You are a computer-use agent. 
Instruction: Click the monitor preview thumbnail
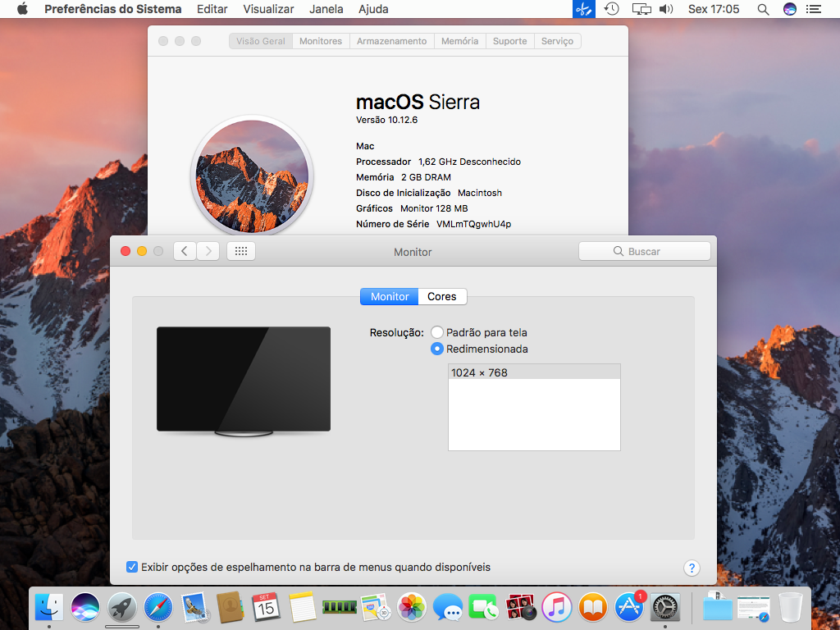click(244, 381)
